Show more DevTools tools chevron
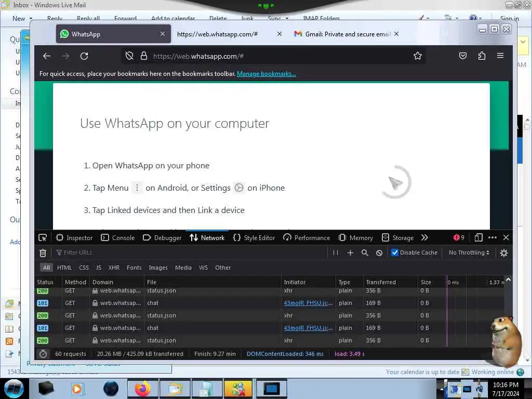Viewport: 532px width, 399px height. (424, 237)
